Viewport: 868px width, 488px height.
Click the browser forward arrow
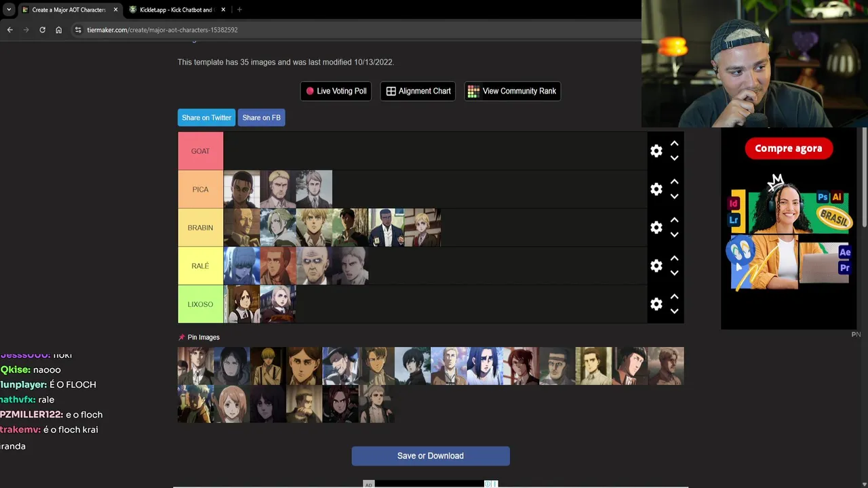[x=26, y=30]
